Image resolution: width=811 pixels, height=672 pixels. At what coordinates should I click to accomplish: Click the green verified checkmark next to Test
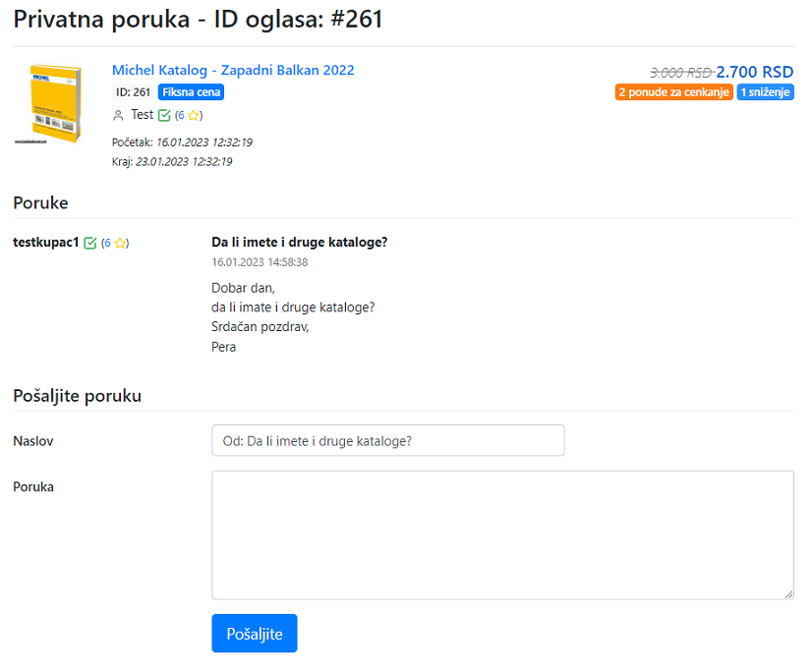(x=164, y=115)
